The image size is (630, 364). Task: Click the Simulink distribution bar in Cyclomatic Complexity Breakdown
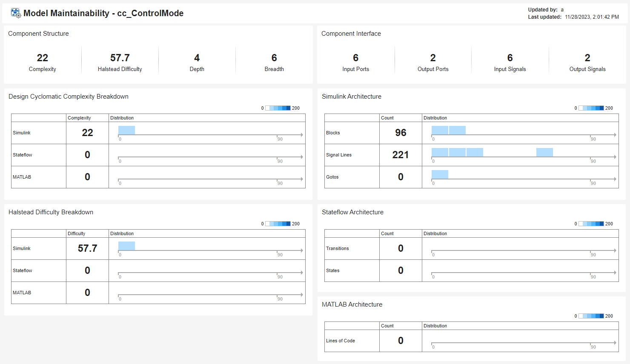[x=126, y=130]
